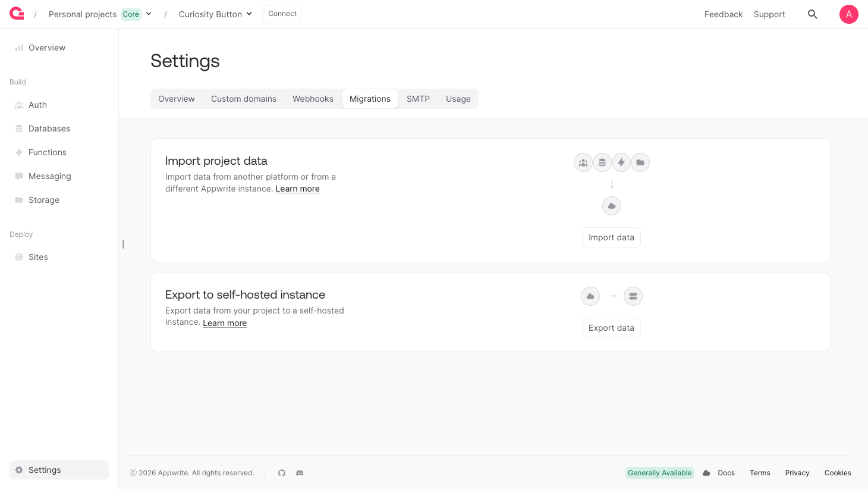Image resolution: width=868 pixels, height=489 pixels.
Task: Select the Auth icon in the sidebar
Action: click(18, 105)
